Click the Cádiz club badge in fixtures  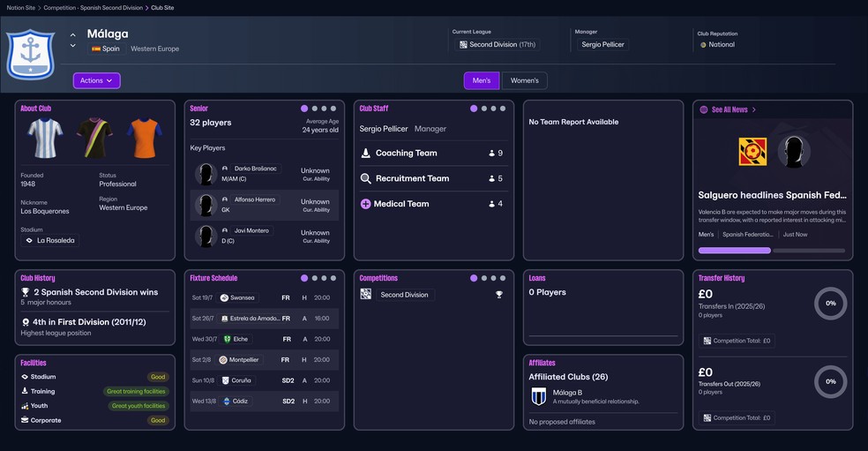226,401
